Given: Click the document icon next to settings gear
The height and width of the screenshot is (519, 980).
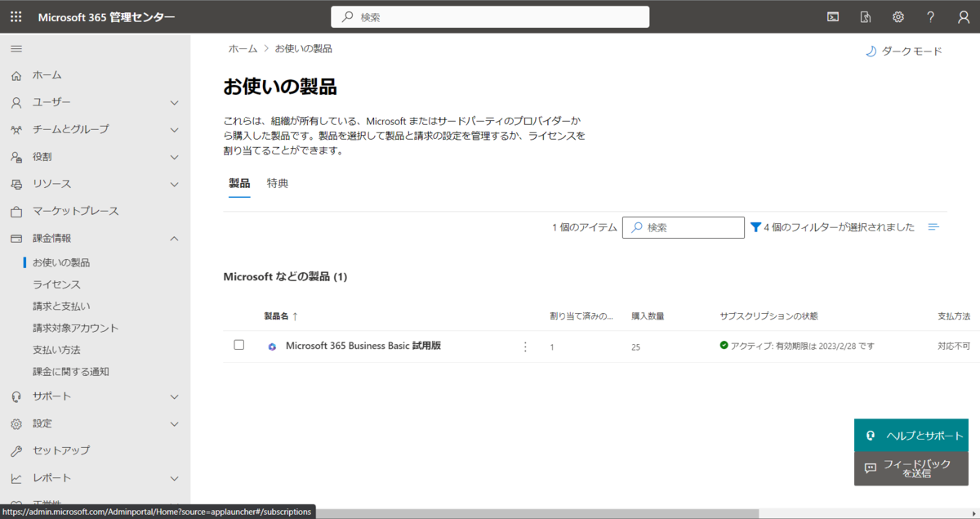Looking at the screenshot, I should pos(866,16).
